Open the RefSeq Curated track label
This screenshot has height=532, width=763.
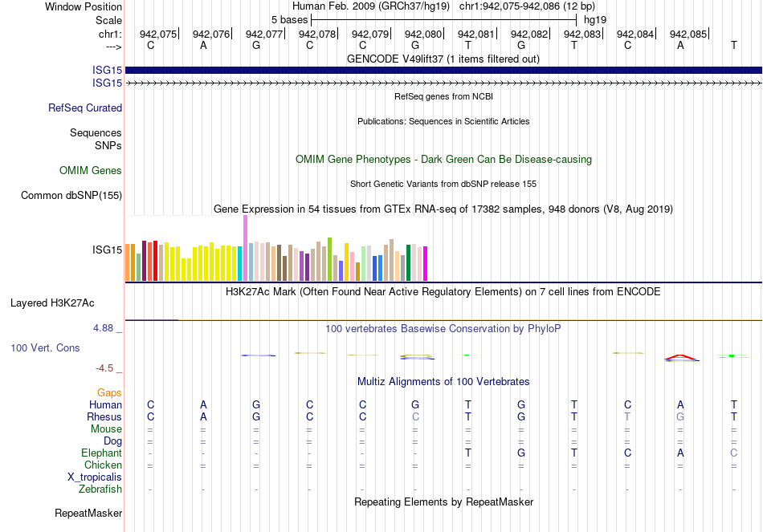click(84, 108)
